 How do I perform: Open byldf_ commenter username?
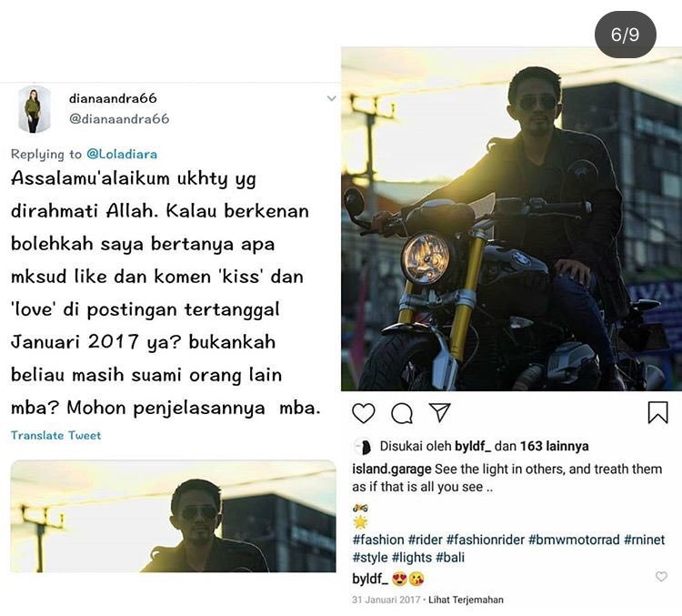(370, 579)
